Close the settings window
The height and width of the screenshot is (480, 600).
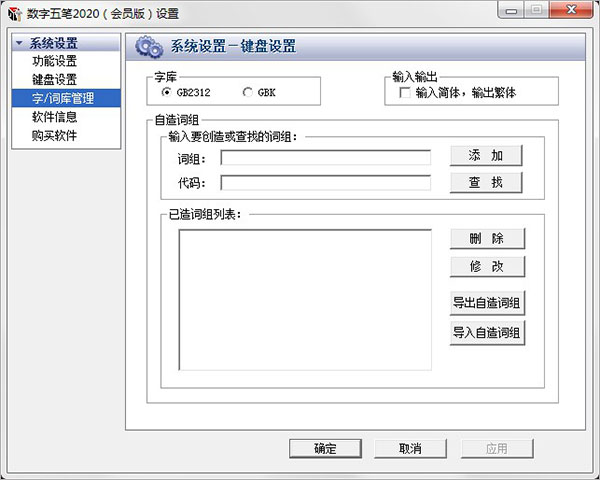[571, 10]
